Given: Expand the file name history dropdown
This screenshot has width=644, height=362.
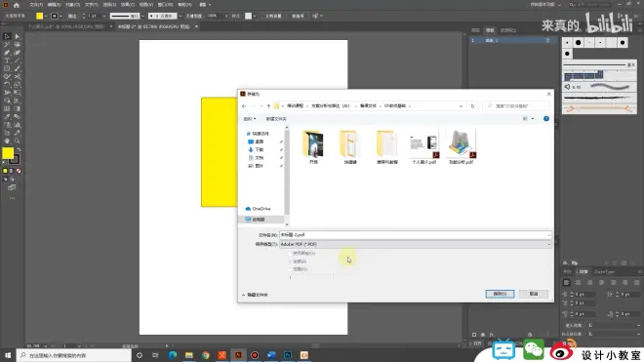Looking at the screenshot, I should [548, 235].
